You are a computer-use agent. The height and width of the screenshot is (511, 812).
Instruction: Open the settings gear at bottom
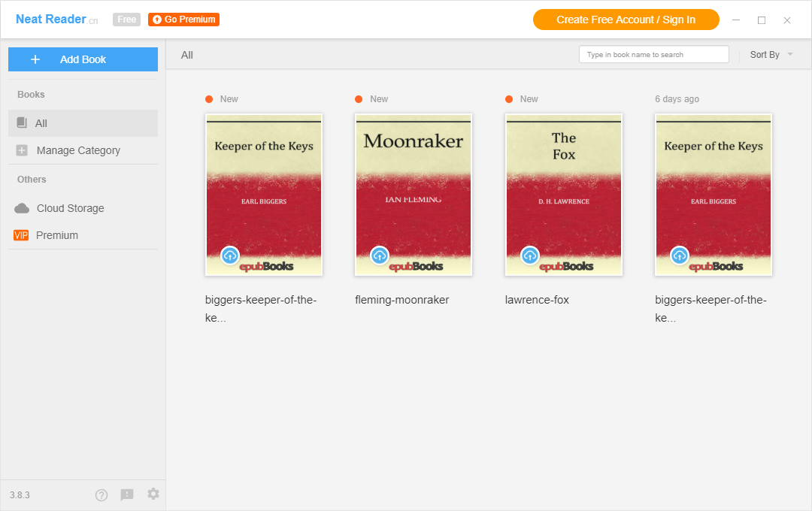[x=153, y=494]
